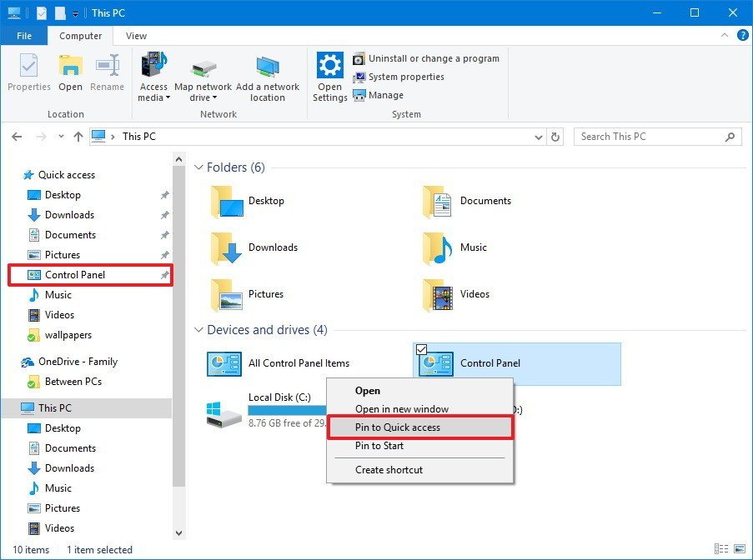Image resolution: width=753 pixels, height=560 pixels.
Task: Click Add a network location icon
Action: pyautogui.click(x=269, y=75)
